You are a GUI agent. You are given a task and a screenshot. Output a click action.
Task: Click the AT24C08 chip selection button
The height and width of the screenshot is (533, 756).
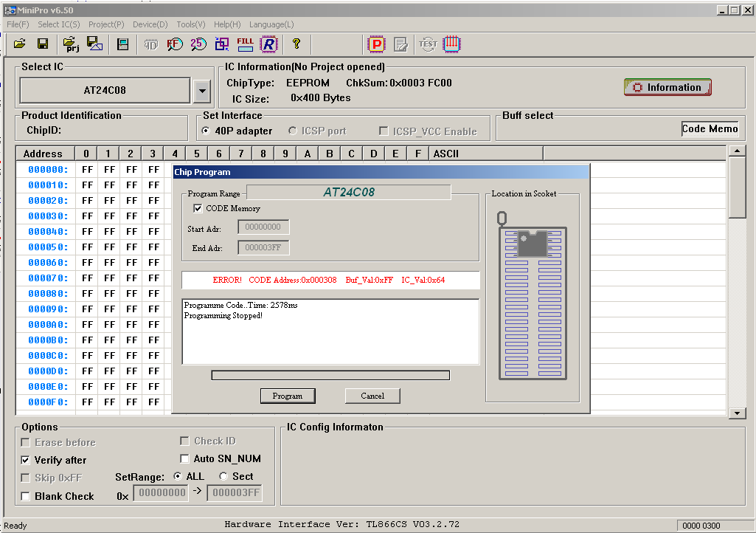[105, 91]
